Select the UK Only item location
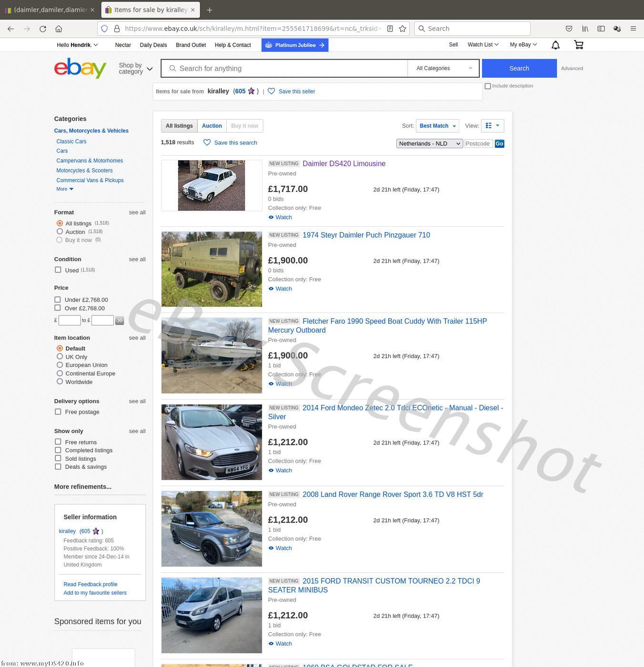The image size is (644, 667). pyautogui.click(x=60, y=357)
